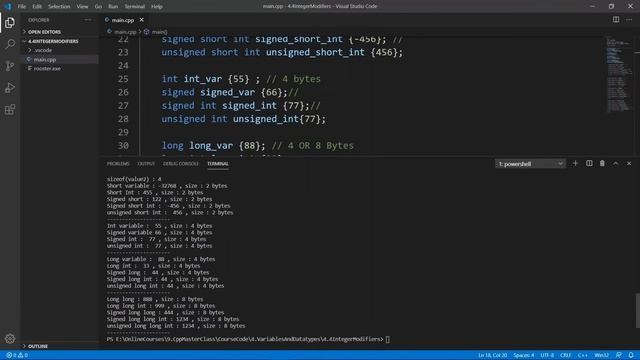The image size is (640, 360).
Task: Open Explorer panel More Actions ellipsis
Action: click(x=88, y=20)
